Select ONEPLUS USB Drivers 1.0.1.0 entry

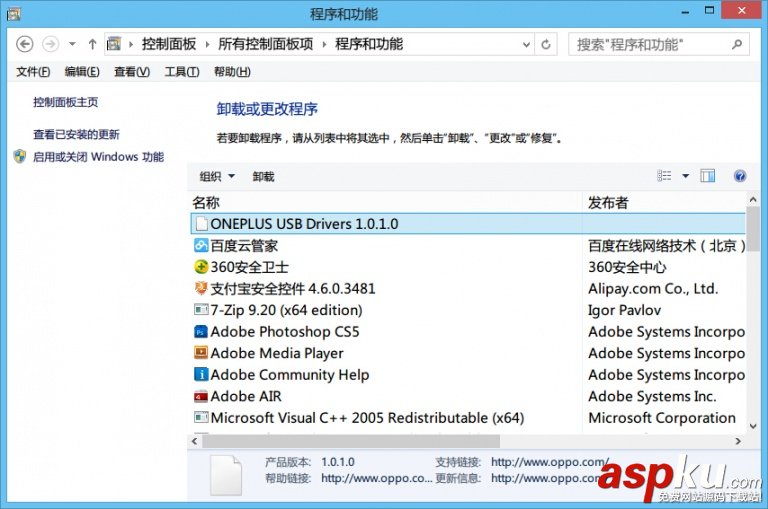click(468, 224)
